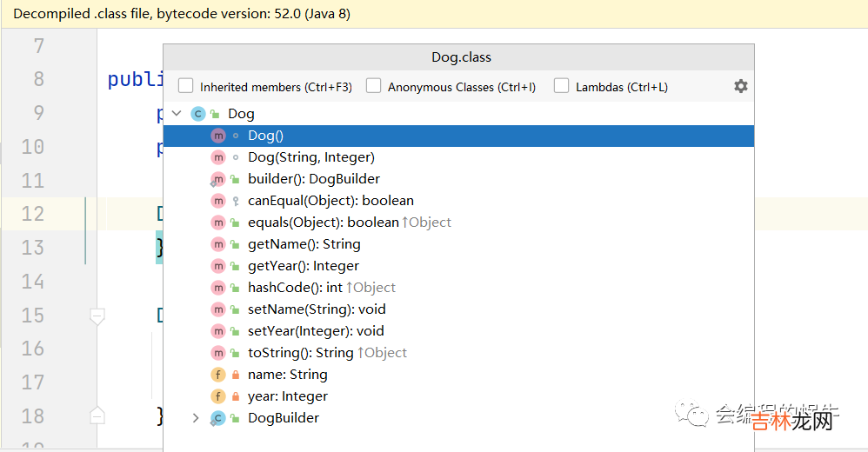Click the year field icon

click(x=218, y=396)
